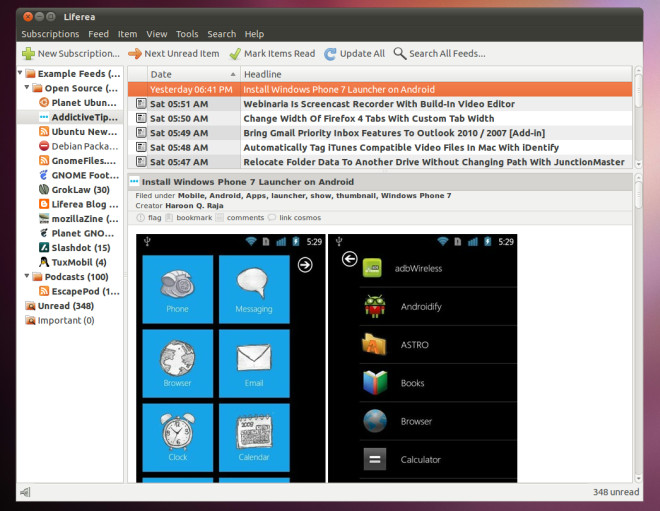
Task: Select the Slashdot feed icon
Action: pyautogui.click(x=44, y=248)
